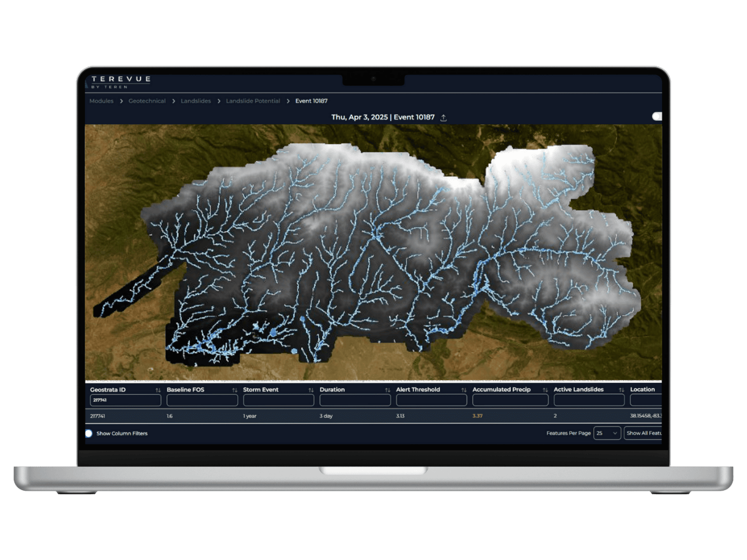Viewport: 747px width, 560px height.
Task: Focus the Storm Event filter input
Action: click(x=278, y=400)
